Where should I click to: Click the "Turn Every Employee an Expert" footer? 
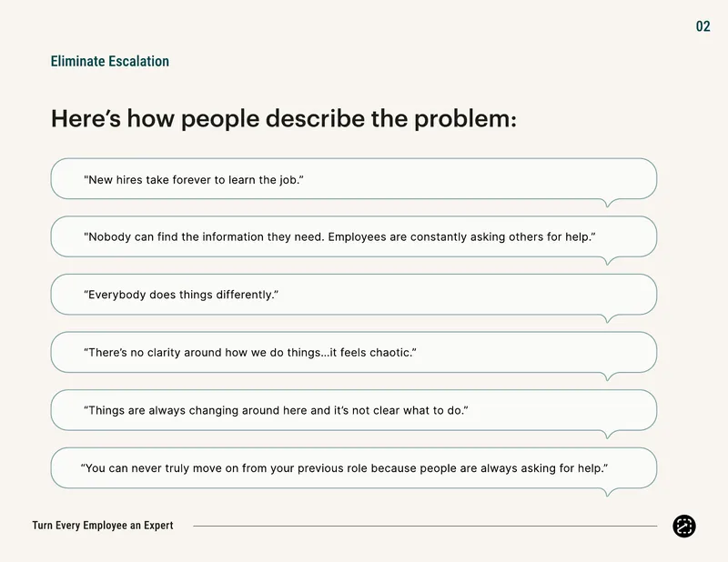pyautogui.click(x=103, y=526)
